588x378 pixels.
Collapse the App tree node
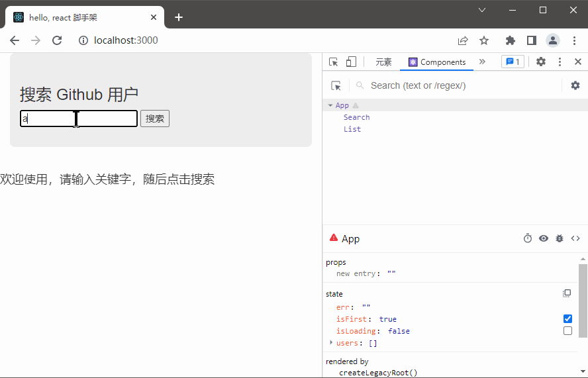[330, 105]
